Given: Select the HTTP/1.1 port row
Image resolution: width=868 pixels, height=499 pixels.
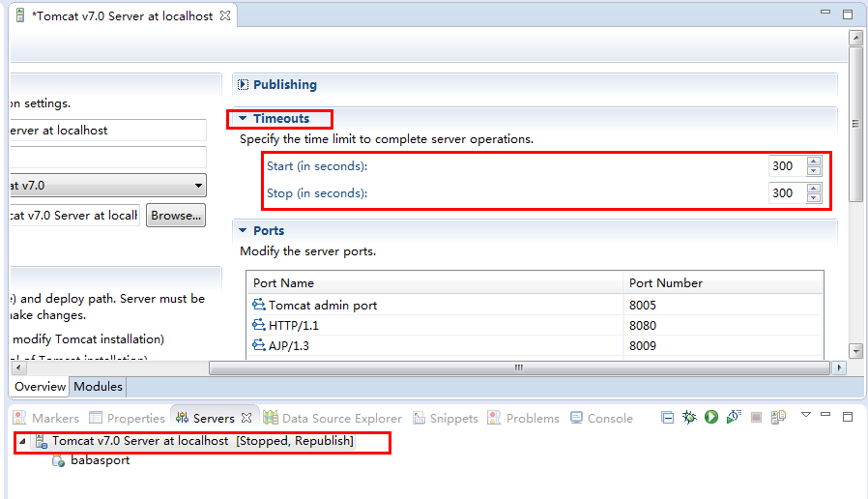Looking at the screenshot, I should (535, 325).
